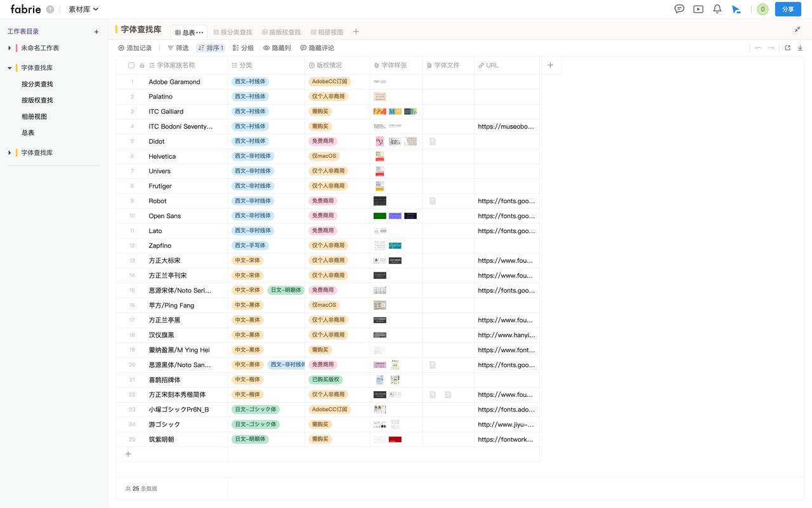Add a new view tab with plus
Screen dimensions: 812x508
[x=356, y=32]
